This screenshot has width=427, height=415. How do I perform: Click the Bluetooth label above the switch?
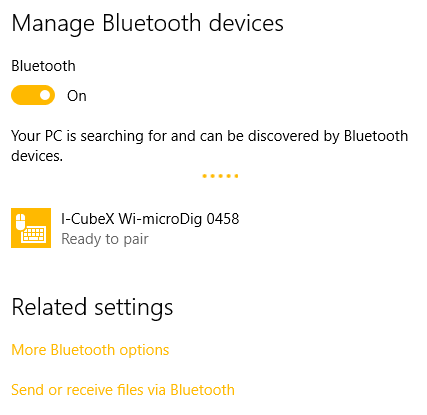[x=43, y=66]
